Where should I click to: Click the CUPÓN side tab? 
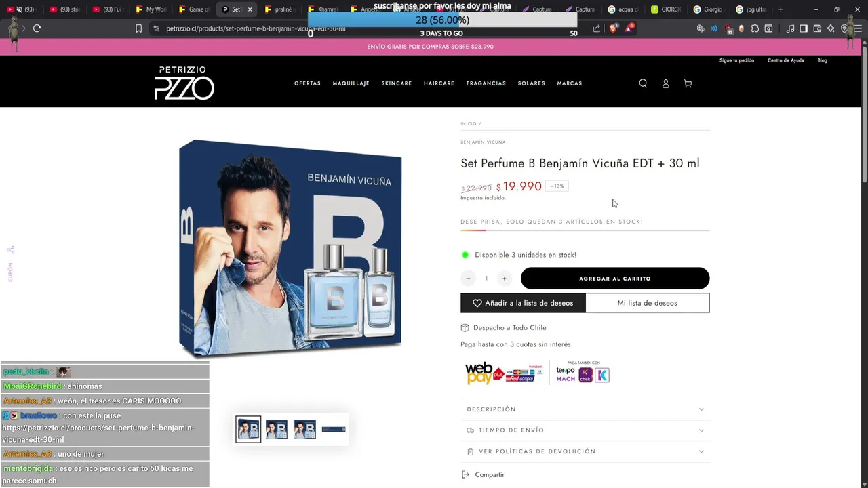[x=10, y=272]
